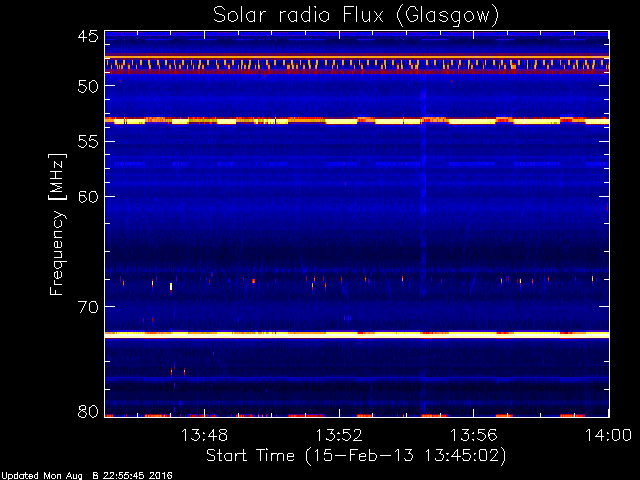Click the 55 MHz frequency label
The image size is (640, 480).
coord(88,142)
